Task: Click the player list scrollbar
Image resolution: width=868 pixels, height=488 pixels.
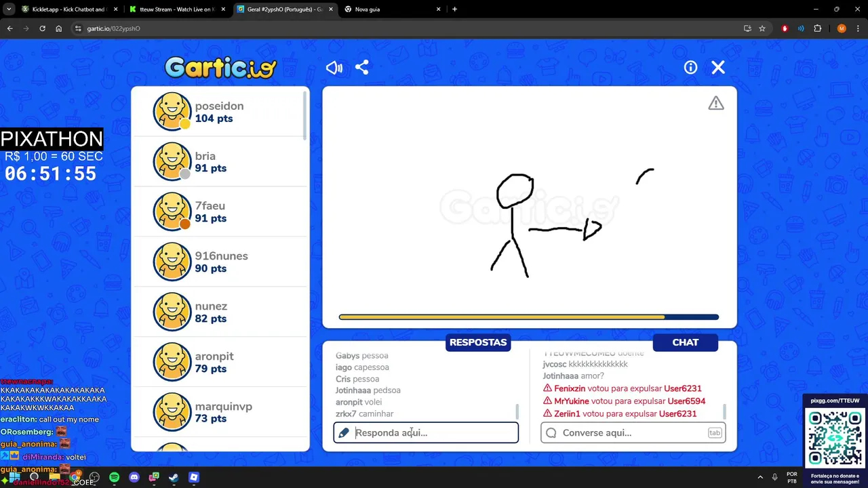Action: tap(305, 115)
